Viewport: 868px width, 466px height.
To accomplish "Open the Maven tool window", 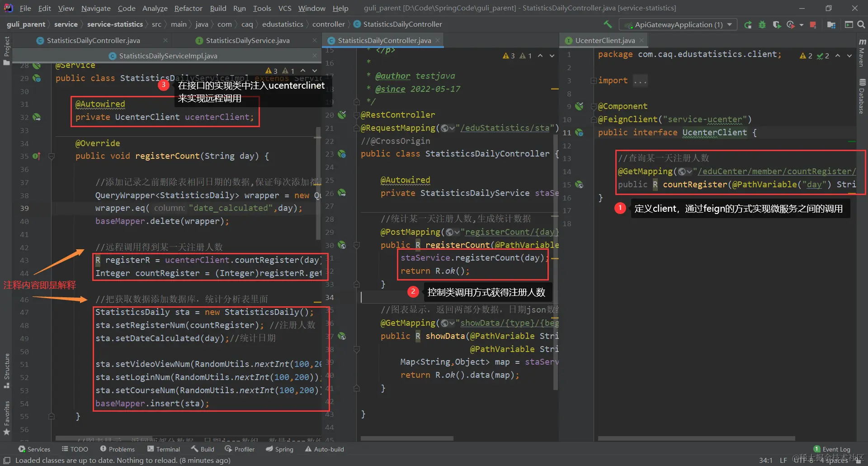I will (x=862, y=53).
